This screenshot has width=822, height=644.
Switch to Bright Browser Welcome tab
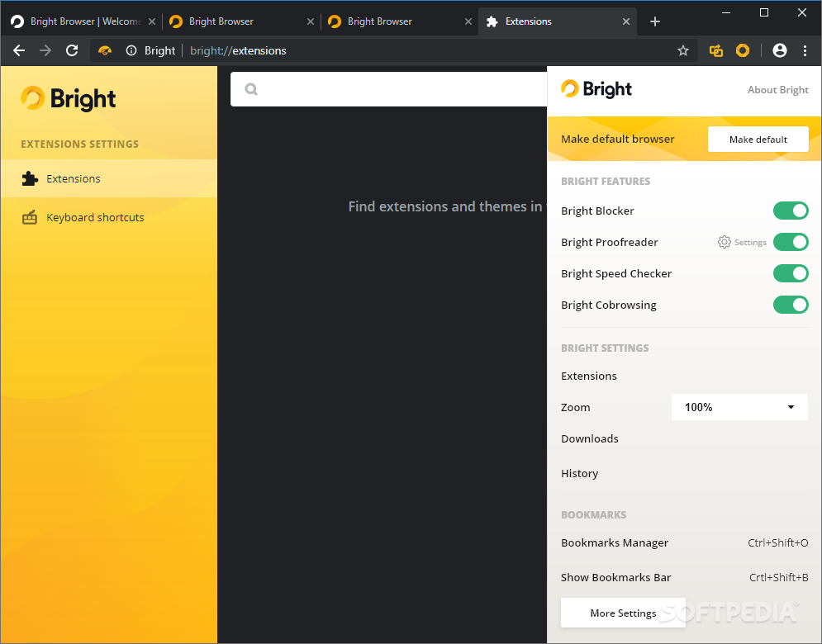[82, 21]
